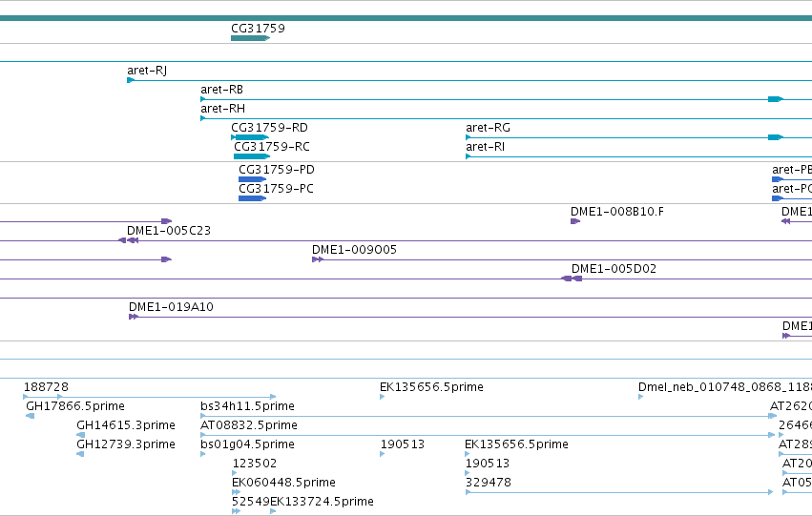This screenshot has width=812, height=516.
Task: Select the DME1-008B10.F feature label
Action: (x=617, y=212)
